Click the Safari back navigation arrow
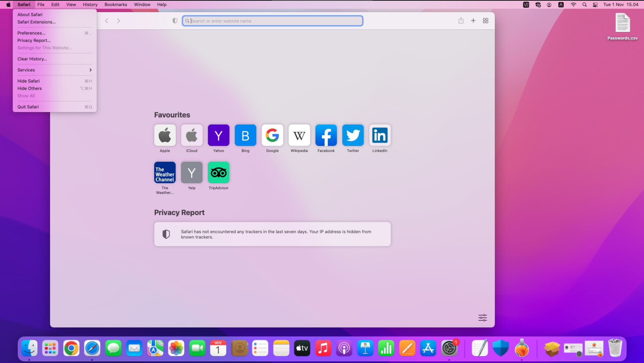Screen dimensions: 644x363 (107, 21)
